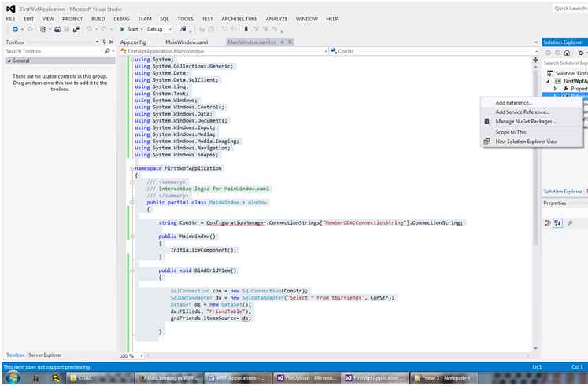Click the Home icon in Solution Explorer
This screenshot has height=386, width=588.
coord(567,52)
